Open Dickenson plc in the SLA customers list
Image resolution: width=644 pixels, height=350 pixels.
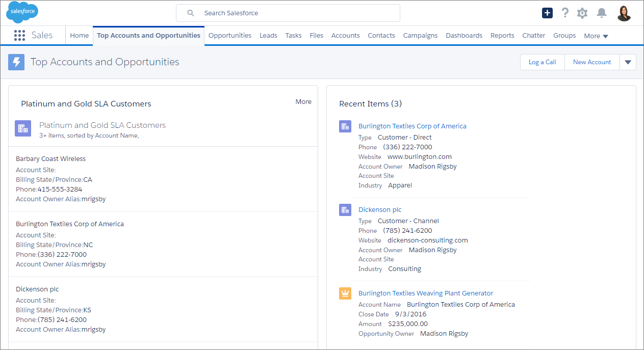click(37, 289)
